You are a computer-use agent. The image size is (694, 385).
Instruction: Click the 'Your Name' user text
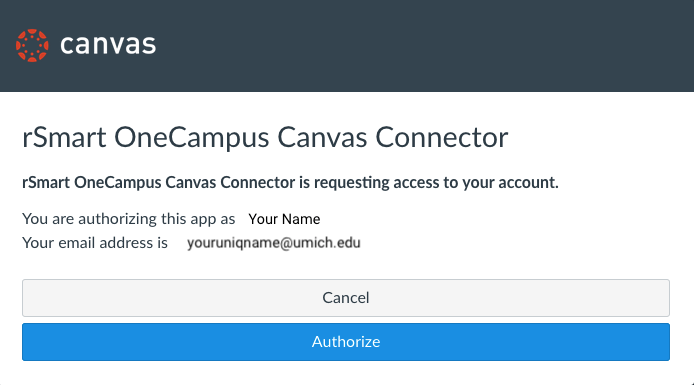(284, 219)
